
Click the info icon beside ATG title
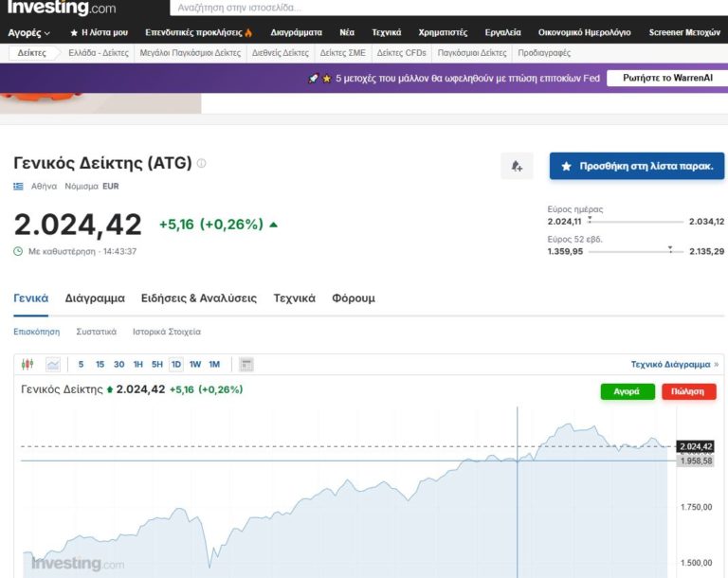coord(201,163)
